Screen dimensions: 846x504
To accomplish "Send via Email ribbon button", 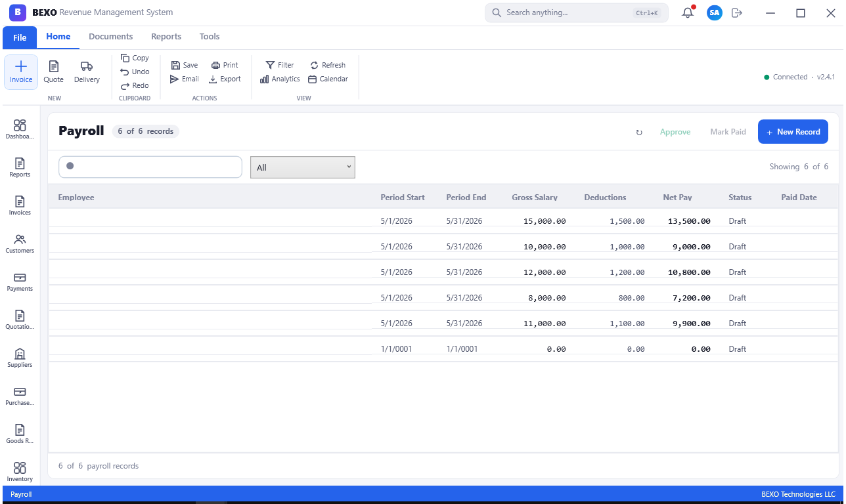I will pos(185,79).
